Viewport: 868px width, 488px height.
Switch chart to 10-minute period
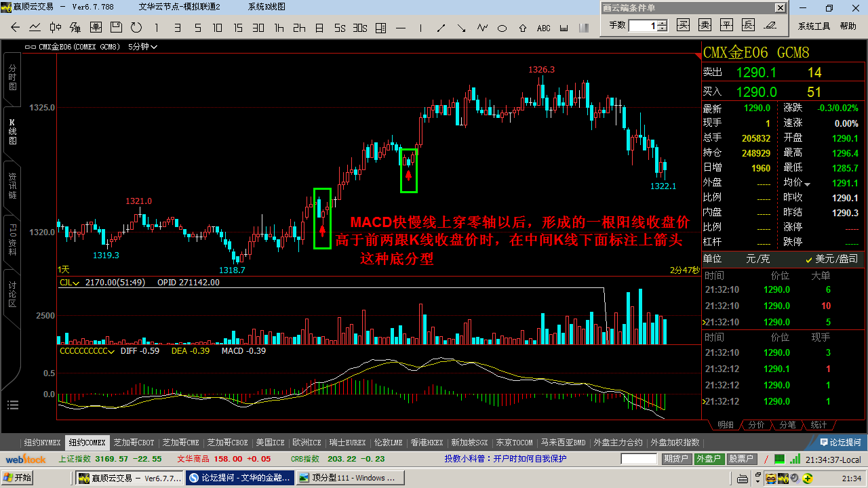click(218, 28)
